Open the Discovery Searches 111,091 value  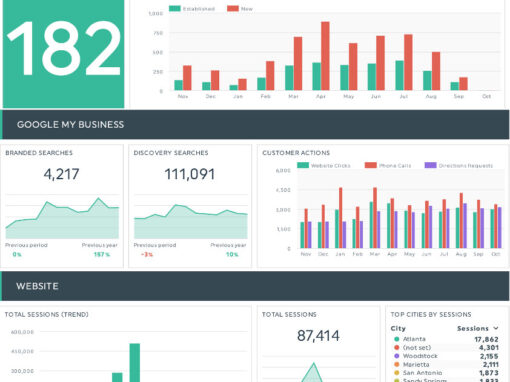190,174
